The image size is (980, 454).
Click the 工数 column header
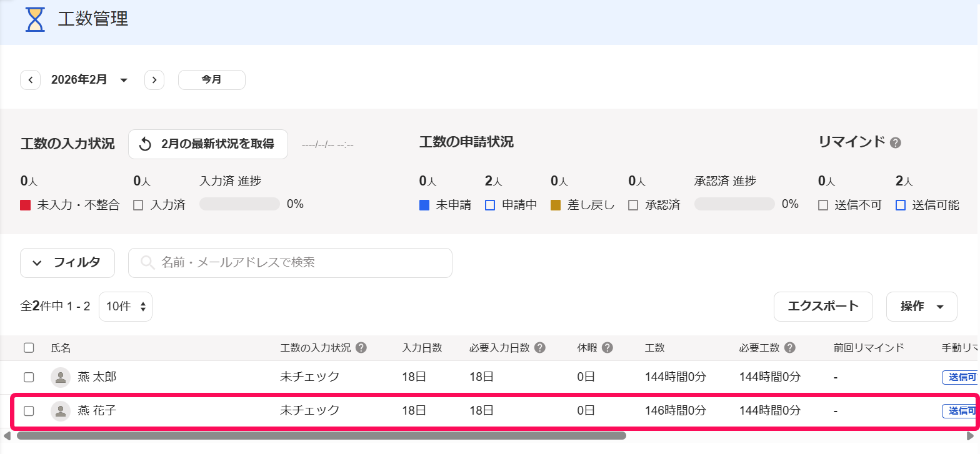(x=655, y=348)
